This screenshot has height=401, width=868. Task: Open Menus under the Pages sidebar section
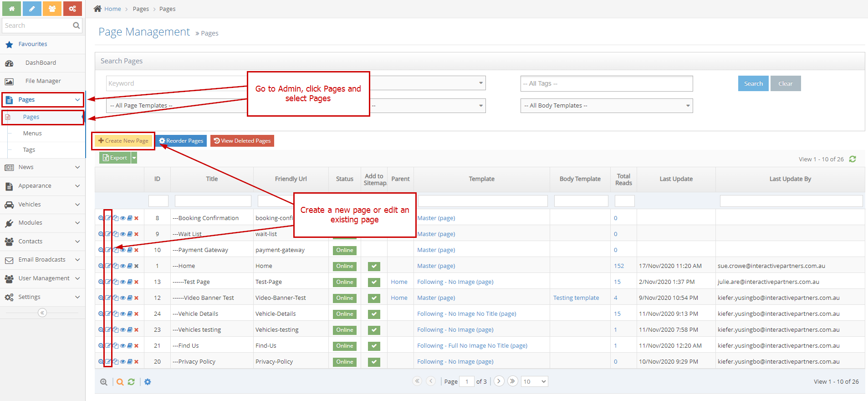click(32, 134)
